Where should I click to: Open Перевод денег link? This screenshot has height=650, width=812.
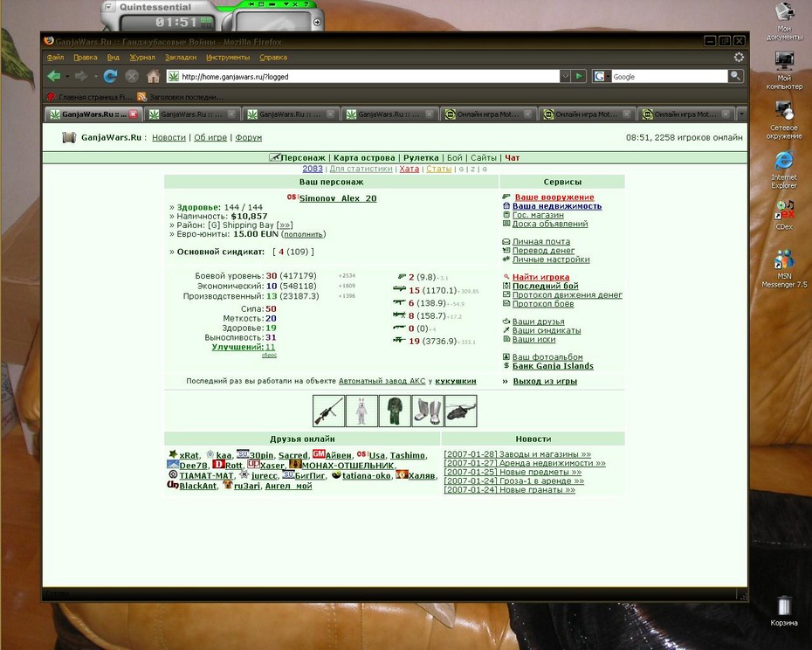(x=543, y=251)
